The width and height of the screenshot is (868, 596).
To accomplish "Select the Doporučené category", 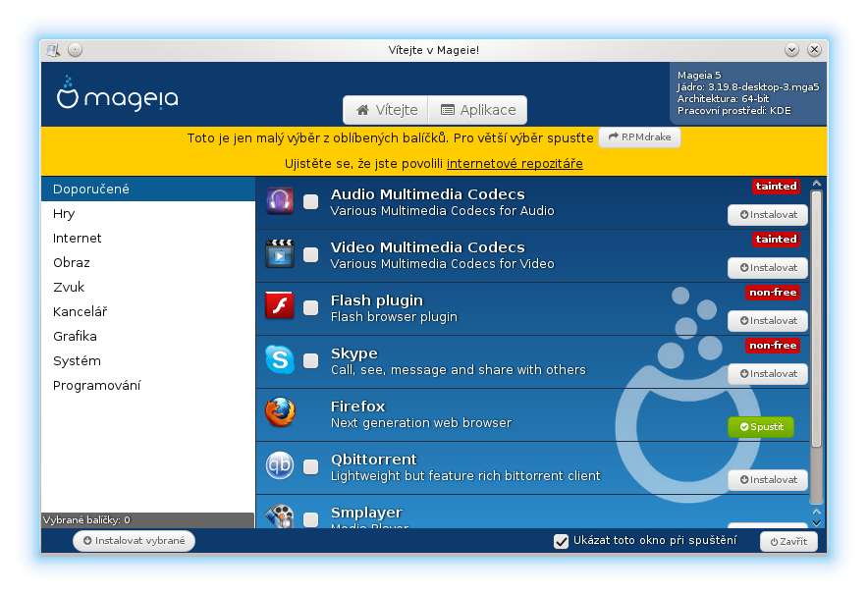I will [148, 190].
